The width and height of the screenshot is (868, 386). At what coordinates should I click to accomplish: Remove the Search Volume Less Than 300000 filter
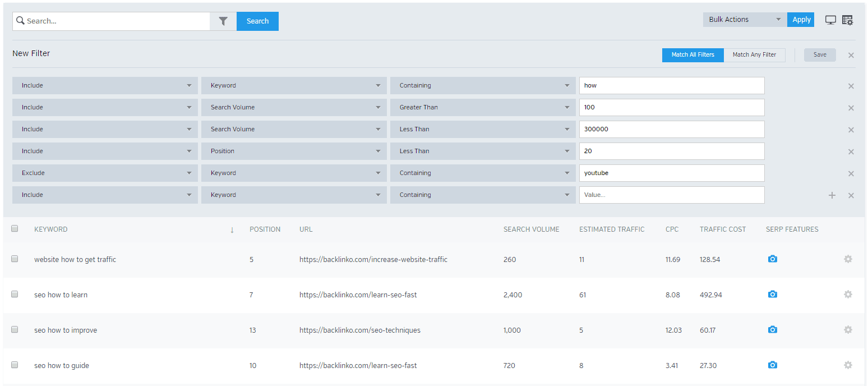(x=851, y=130)
